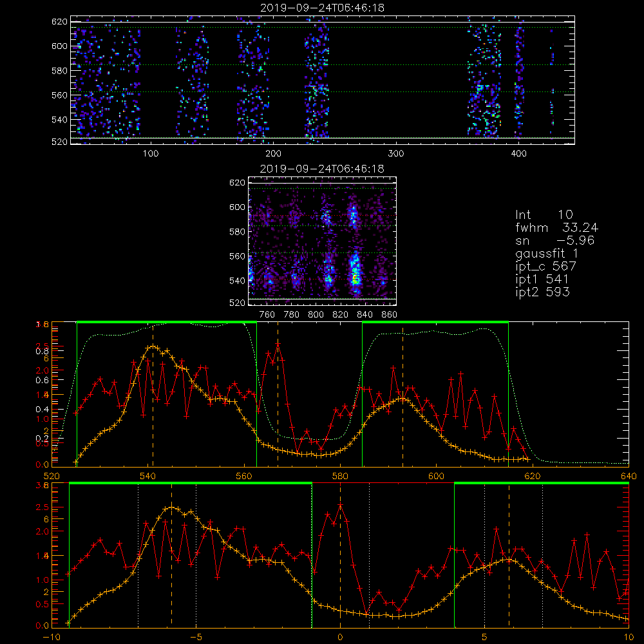Click y-axis label 560 of the wide spectrogram

(x=59, y=95)
